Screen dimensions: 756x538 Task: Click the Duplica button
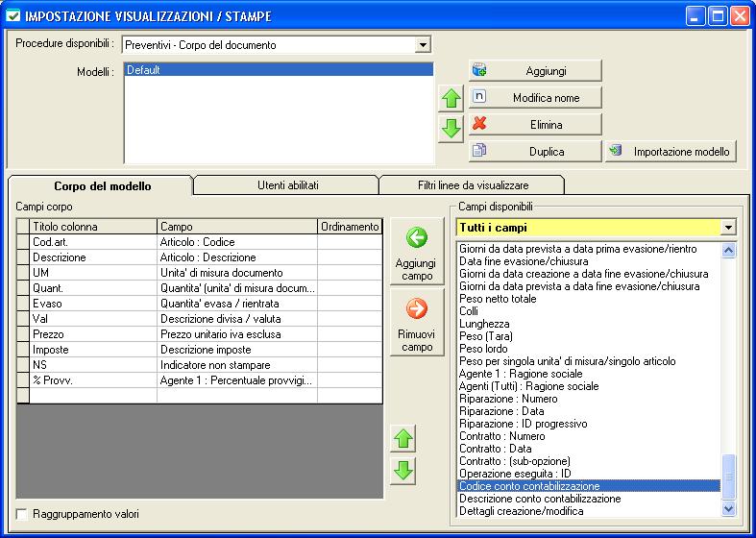click(x=535, y=152)
